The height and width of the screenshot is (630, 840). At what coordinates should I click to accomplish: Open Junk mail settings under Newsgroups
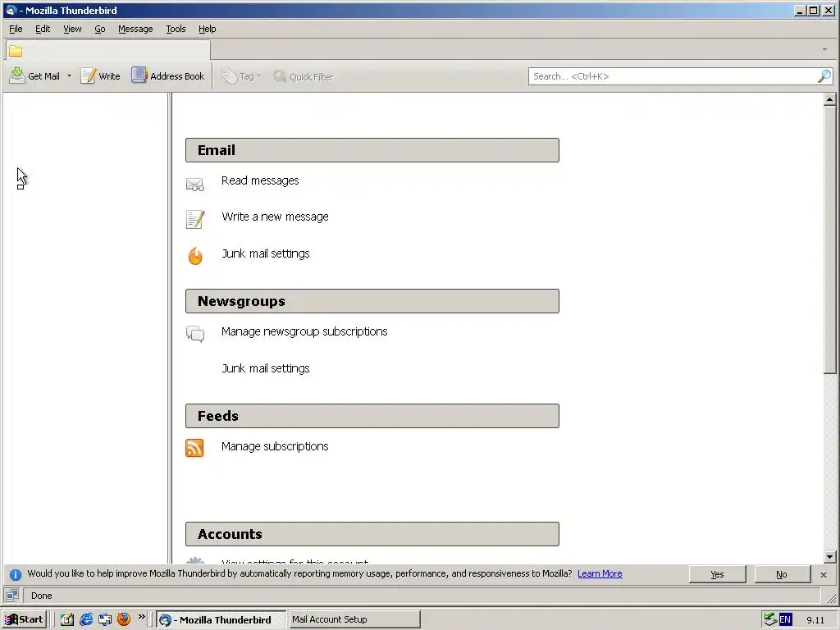tap(265, 368)
